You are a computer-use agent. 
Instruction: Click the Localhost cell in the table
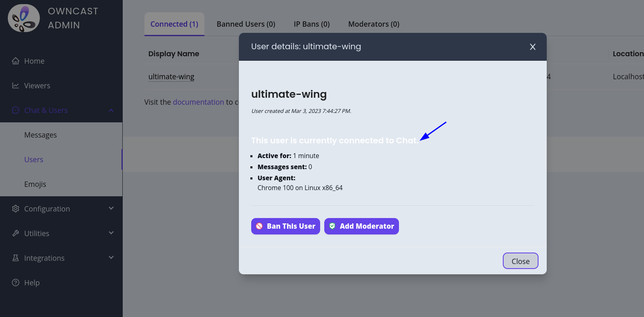628,77
